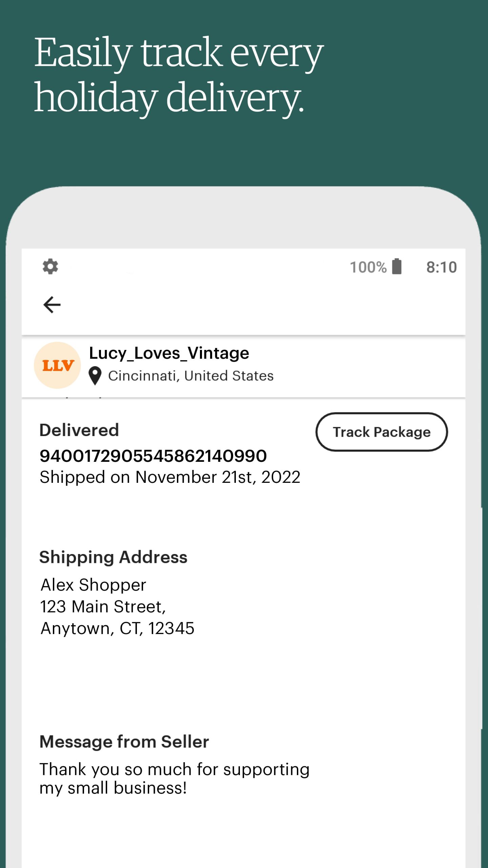The height and width of the screenshot is (868, 488).
Task: Tap the 123 Main Street address line
Action: [x=103, y=607]
